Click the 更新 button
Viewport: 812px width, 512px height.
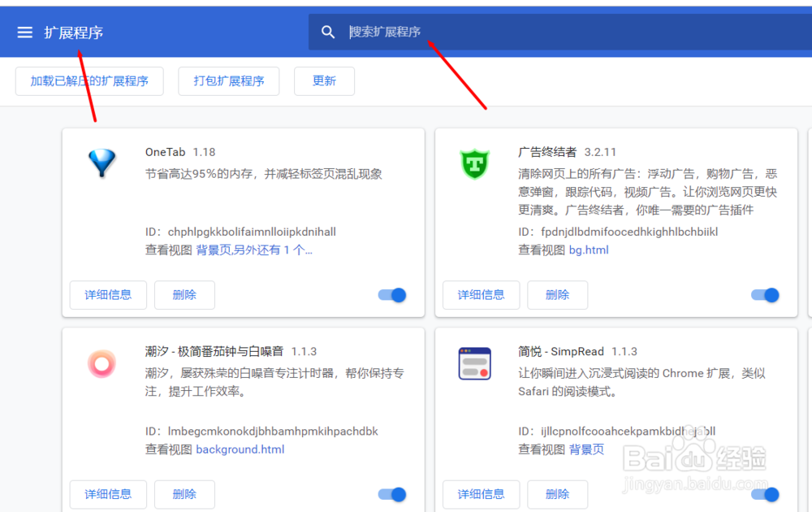pyautogui.click(x=324, y=81)
